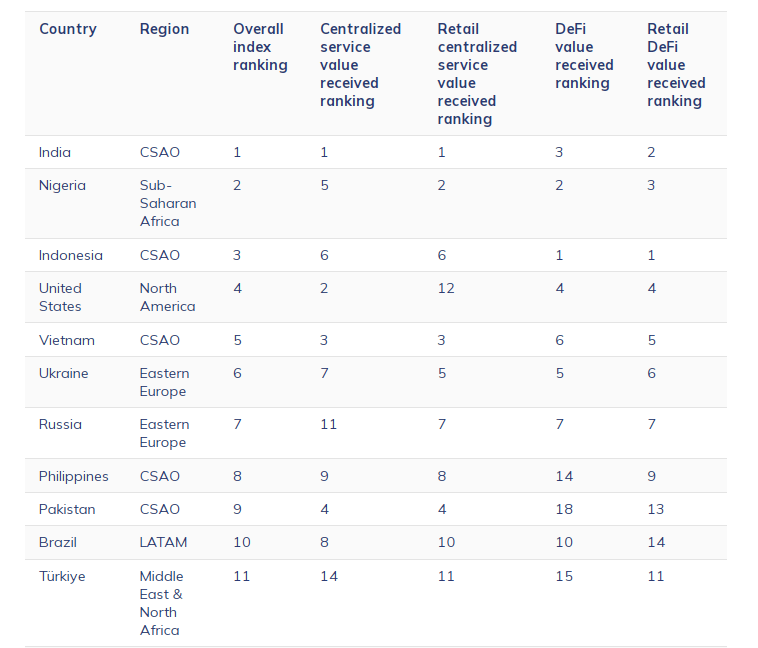Select the Retail centralized service value header
758x648 pixels.
(477, 74)
